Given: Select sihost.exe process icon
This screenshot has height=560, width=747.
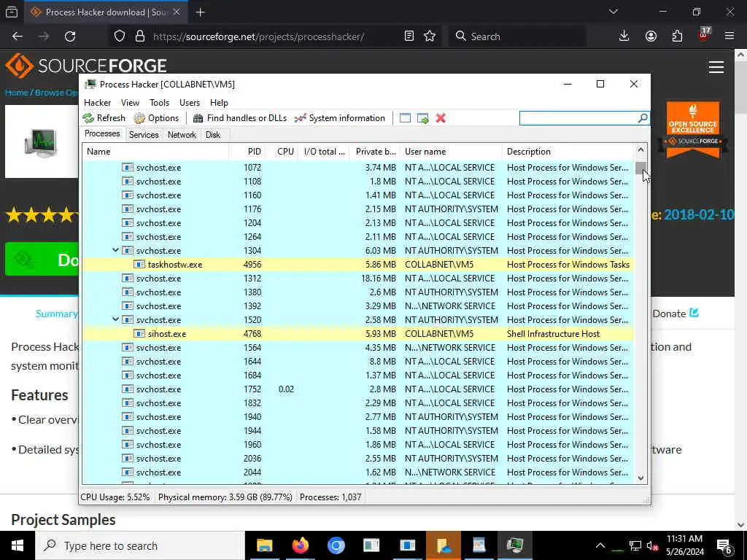Looking at the screenshot, I should [x=139, y=334].
